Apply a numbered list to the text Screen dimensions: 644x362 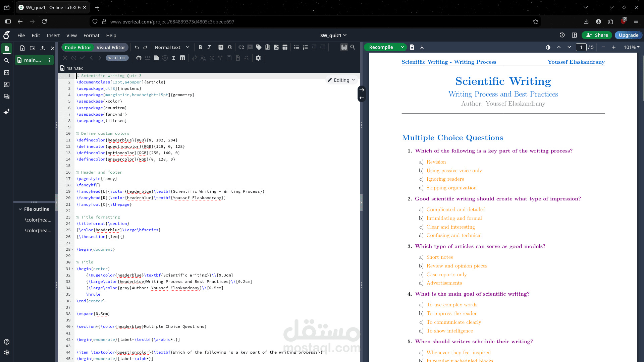305,47
